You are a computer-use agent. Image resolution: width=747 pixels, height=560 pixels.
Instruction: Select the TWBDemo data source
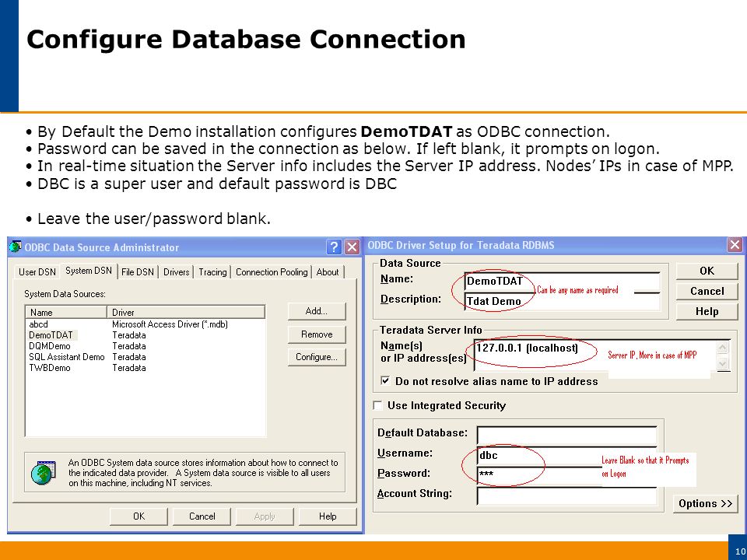(x=146, y=368)
